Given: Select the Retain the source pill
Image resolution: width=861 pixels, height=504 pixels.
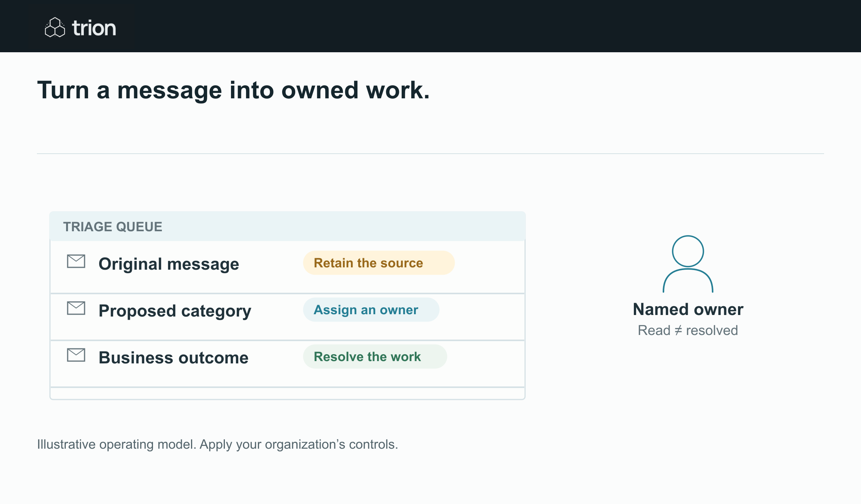Looking at the screenshot, I should (379, 263).
